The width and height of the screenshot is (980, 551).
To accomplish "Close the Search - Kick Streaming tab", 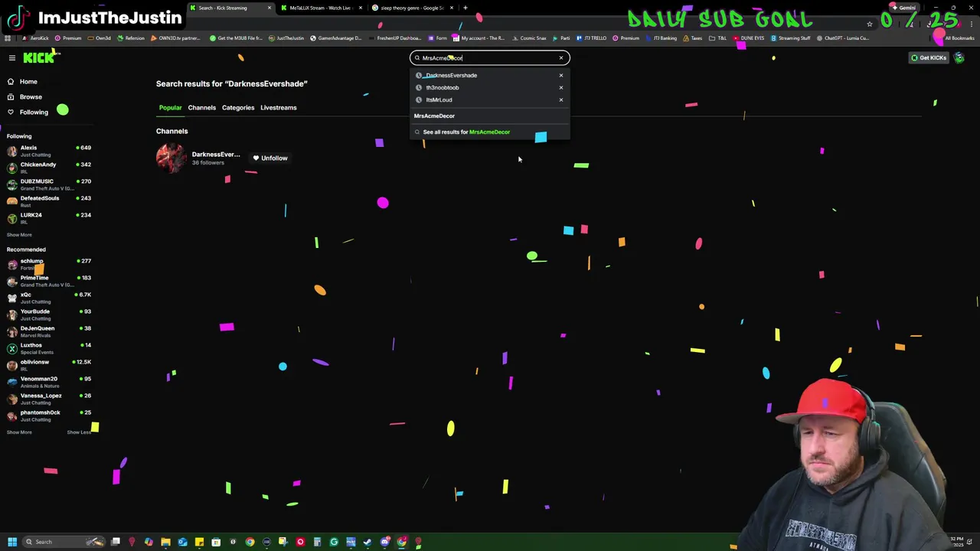I will [x=269, y=8].
